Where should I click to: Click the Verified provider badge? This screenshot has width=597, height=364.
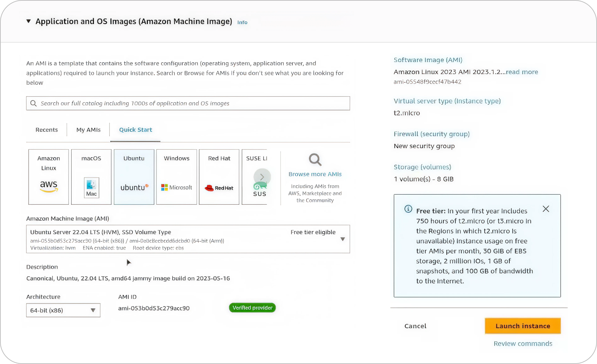coord(252,308)
